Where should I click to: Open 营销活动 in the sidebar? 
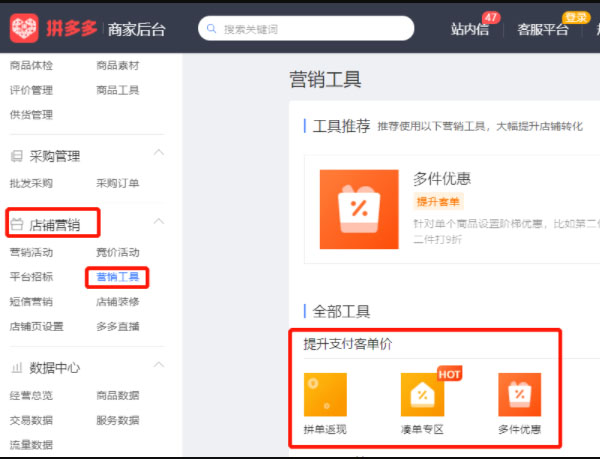(31, 252)
